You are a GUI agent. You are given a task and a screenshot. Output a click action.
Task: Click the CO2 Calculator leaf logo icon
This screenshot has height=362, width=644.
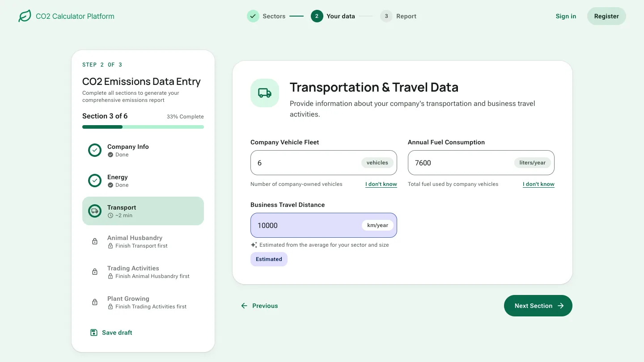pyautogui.click(x=25, y=16)
